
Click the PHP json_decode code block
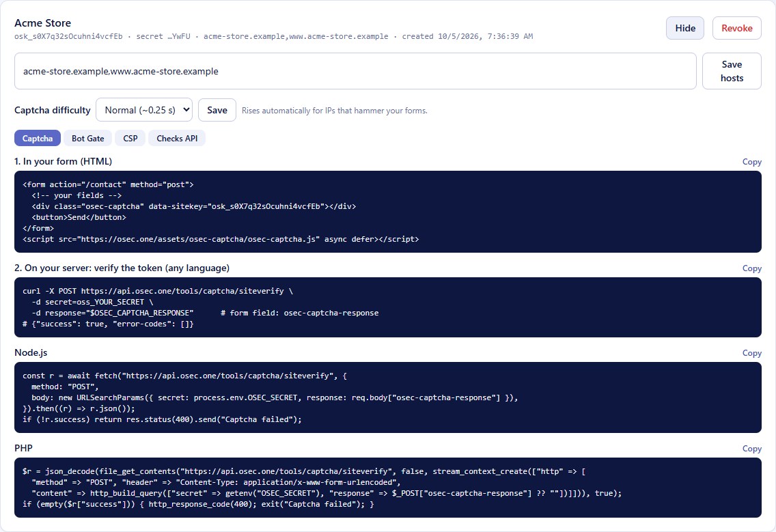click(388, 488)
